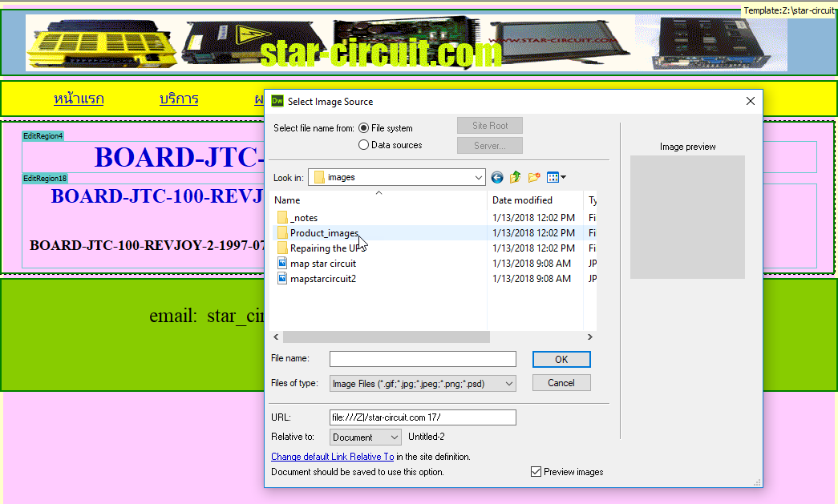
Task: Open the Files of type dropdown
Action: click(423, 383)
